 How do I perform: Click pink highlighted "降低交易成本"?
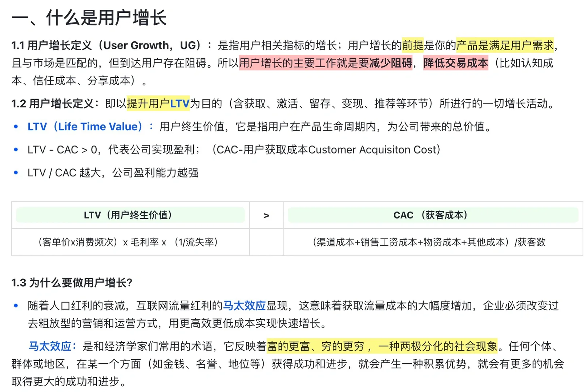456,63
